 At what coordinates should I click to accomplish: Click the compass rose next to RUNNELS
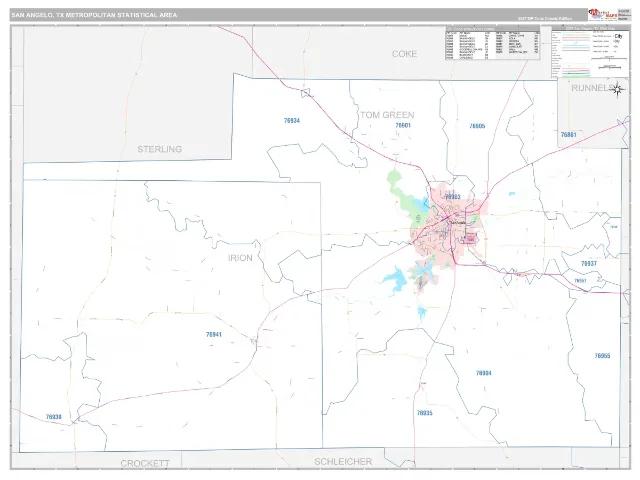[618, 89]
